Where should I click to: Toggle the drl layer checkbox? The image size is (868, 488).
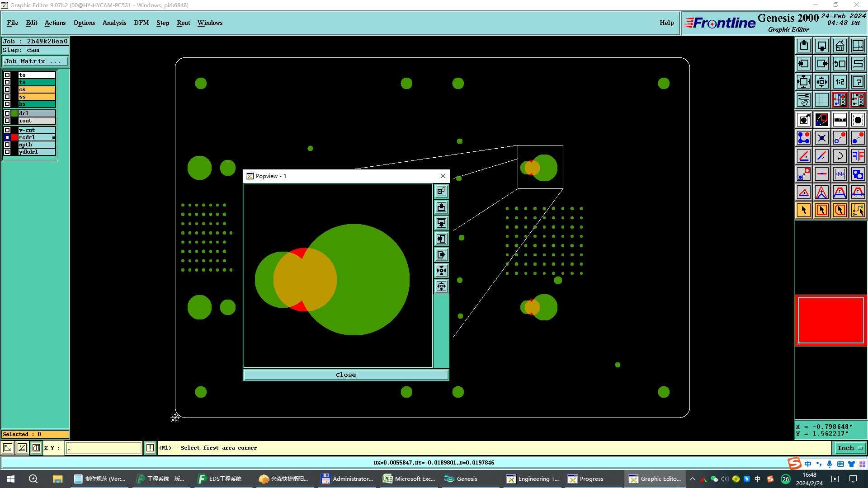click(7, 113)
